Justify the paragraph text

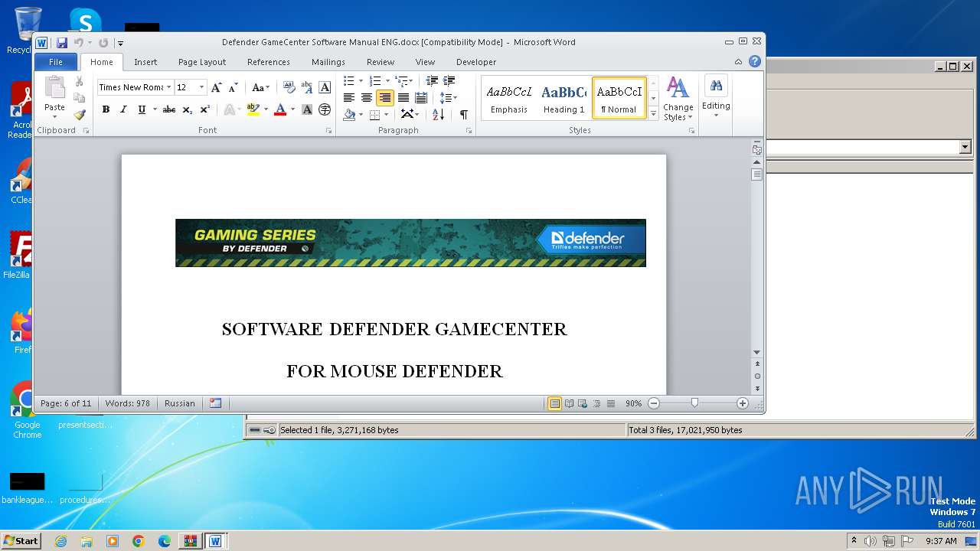point(403,97)
